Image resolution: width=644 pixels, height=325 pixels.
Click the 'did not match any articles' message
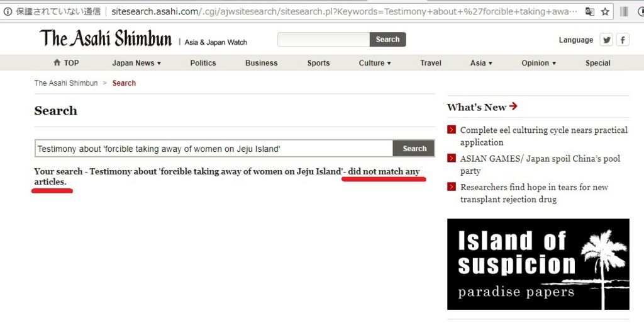(227, 176)
